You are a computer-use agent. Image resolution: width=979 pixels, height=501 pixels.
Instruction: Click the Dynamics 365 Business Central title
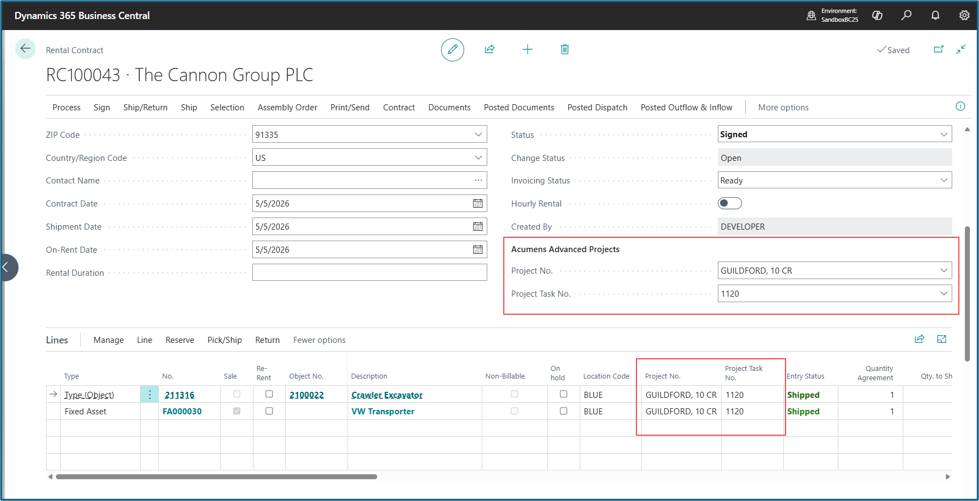tap(82, 16)
